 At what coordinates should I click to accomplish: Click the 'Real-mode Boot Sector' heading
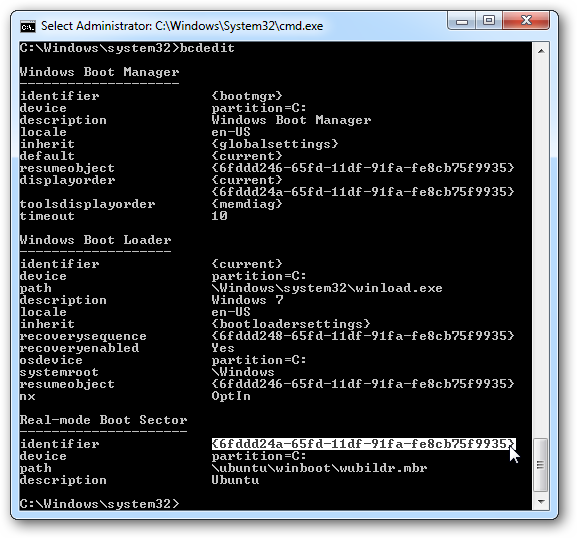[x=103, y=420]
